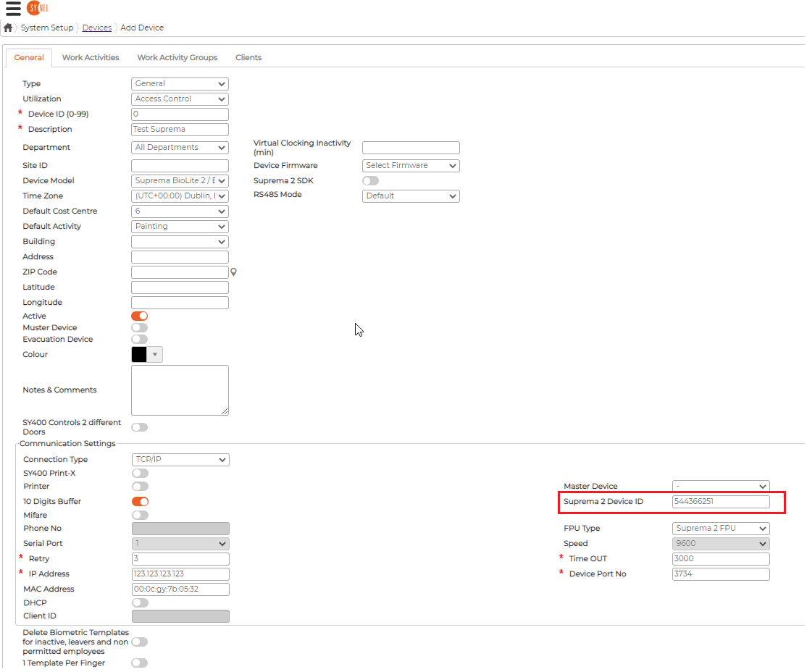Viewport: 807px width, 672px height.
Task: Open the Type dropdown
Action: [180, 83]
